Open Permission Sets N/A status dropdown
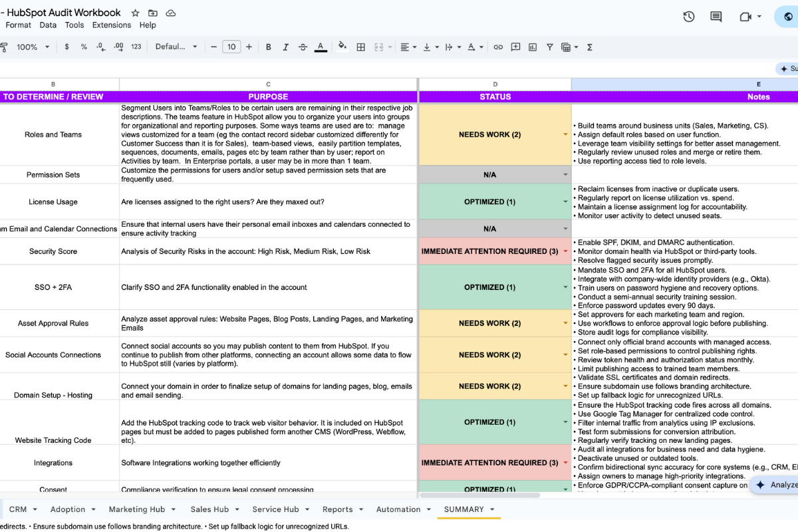Viewport: 798px width, 532px height. point(566,175)
